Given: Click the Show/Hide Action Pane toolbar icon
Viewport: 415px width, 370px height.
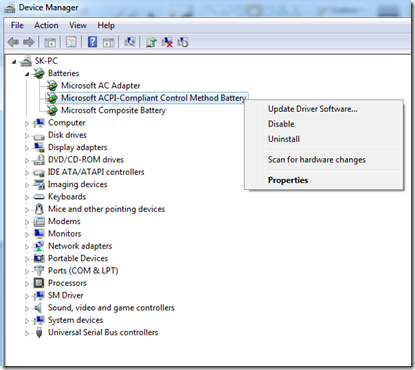Looking at the screenshot, I should (108, 42).
